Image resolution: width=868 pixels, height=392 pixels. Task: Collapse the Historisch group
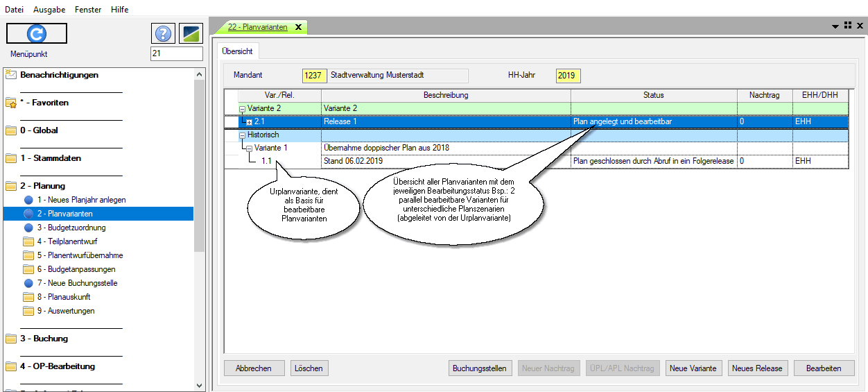(242, 135)
